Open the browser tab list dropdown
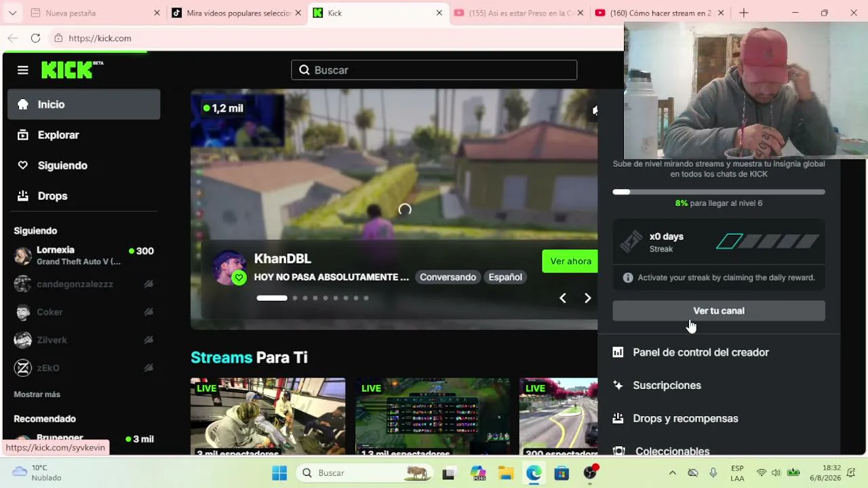This screenshot has width=868, height=488. click(x=12, y=13)
